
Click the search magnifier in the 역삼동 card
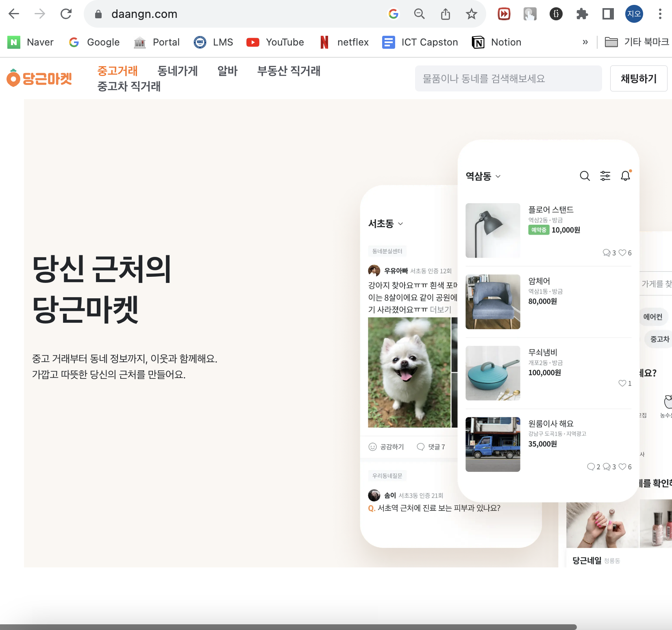pos(585,176)
